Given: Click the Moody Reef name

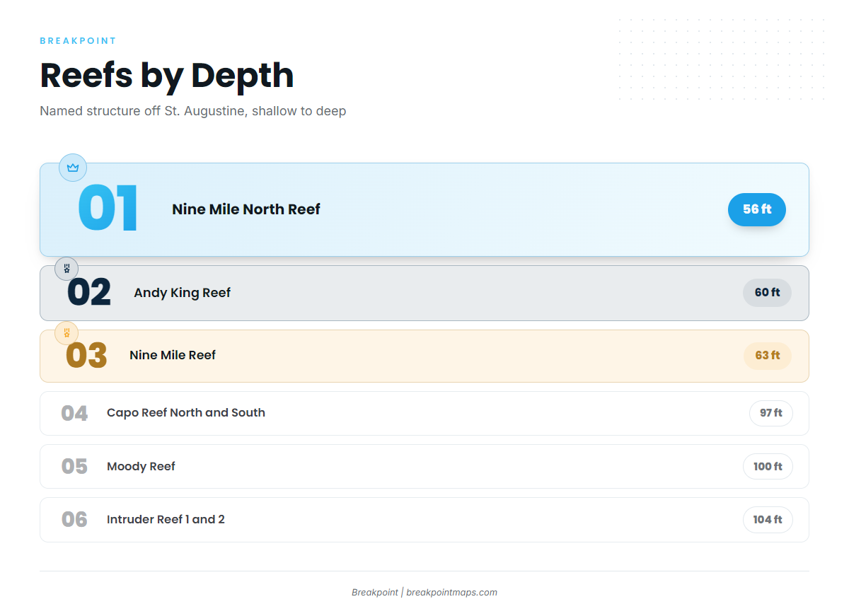Looking at the screenshot, I should [x=141, y=467].
